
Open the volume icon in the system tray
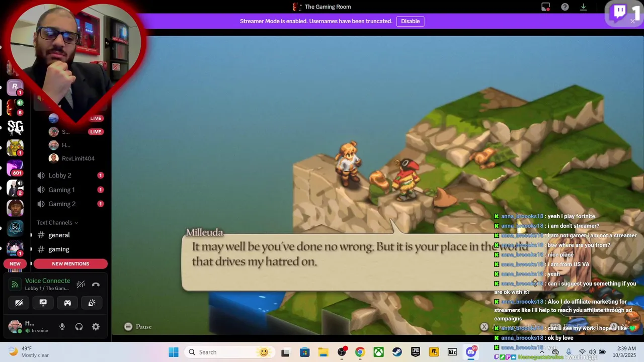click(x=592, y=352)
